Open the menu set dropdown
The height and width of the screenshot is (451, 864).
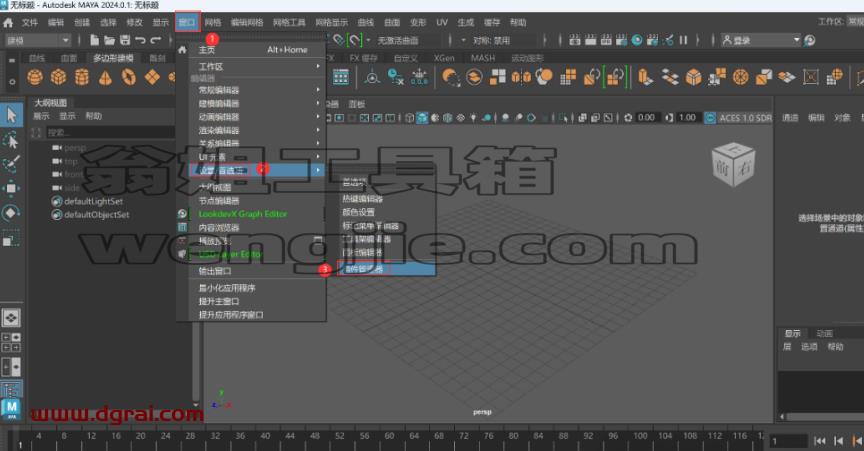(x=38, y=40)
